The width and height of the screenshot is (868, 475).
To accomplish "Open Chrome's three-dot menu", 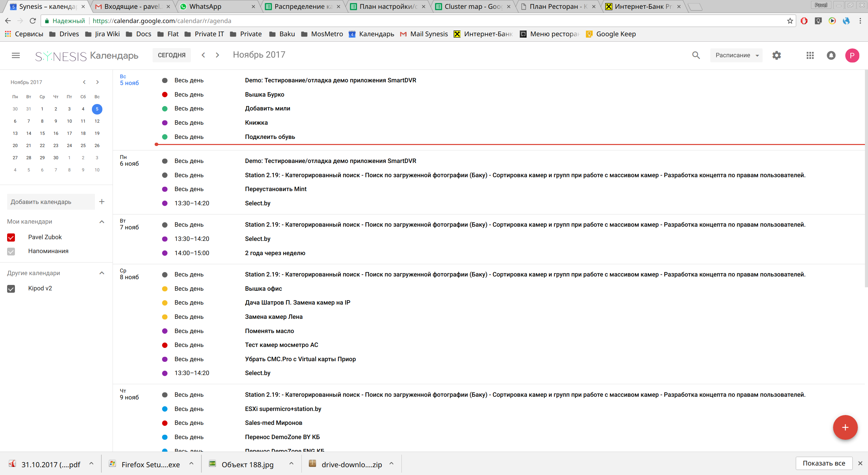I will (860, 21).
